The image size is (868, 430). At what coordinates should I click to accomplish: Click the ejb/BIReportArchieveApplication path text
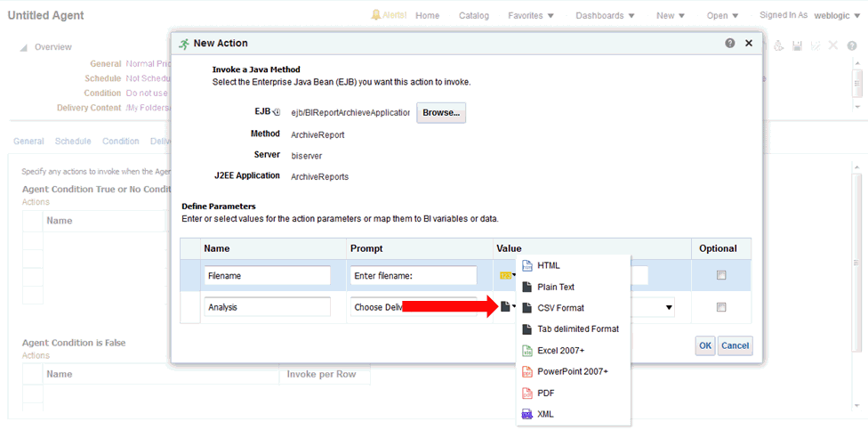[350, 112]
